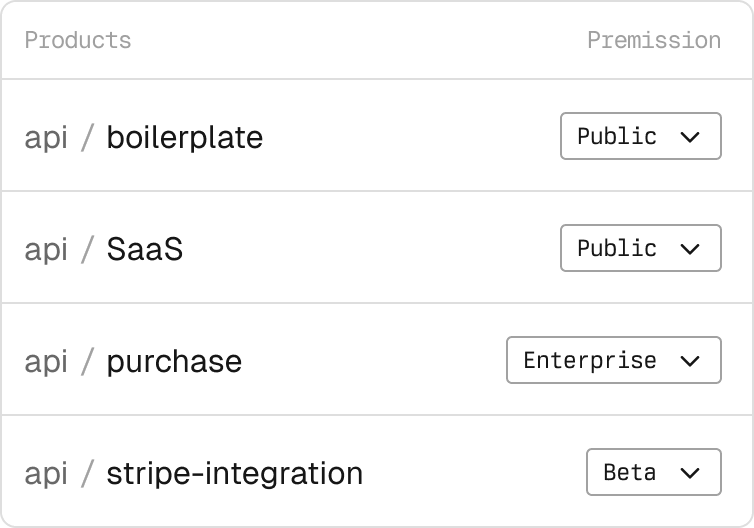This screenshot has width=754, height=528.
Task: Select the api / purchase product name
Action: pos(174,360)
